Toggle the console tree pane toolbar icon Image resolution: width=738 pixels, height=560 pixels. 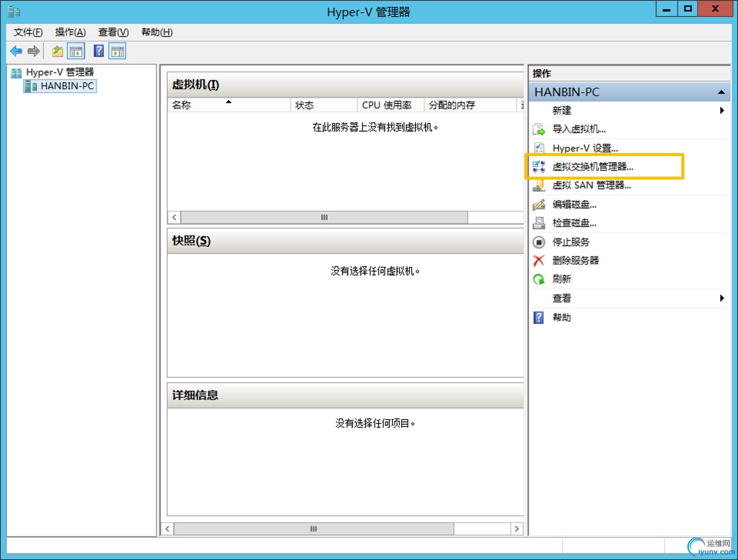pyautogui.click(x=76, y=51)
